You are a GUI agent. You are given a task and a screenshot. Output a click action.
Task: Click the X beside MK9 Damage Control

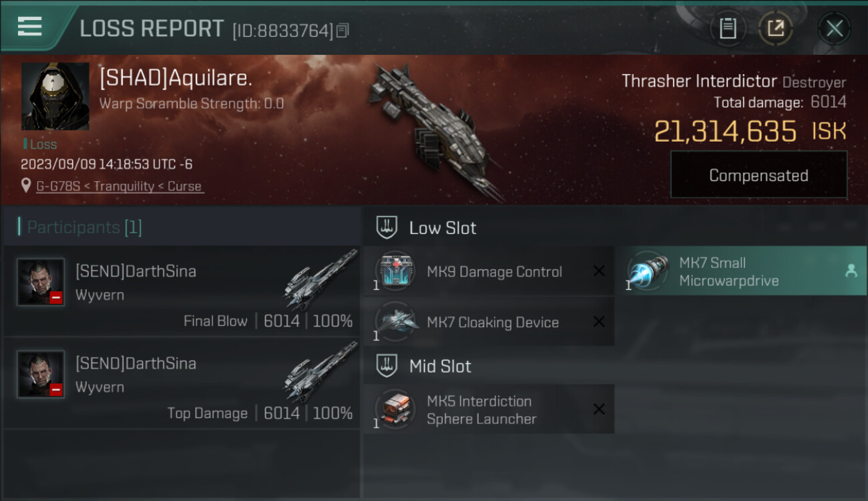tap(599, 271)
